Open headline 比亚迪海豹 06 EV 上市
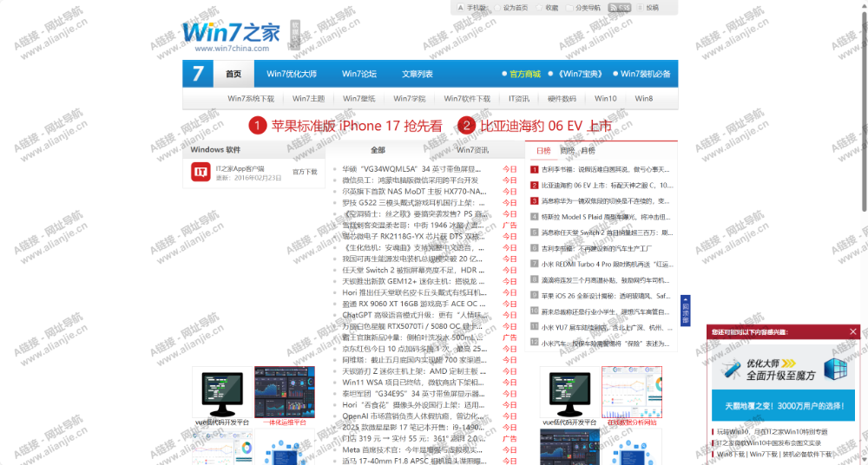The height and width of the screenshot is (465, 868). (x=546, y=126)
